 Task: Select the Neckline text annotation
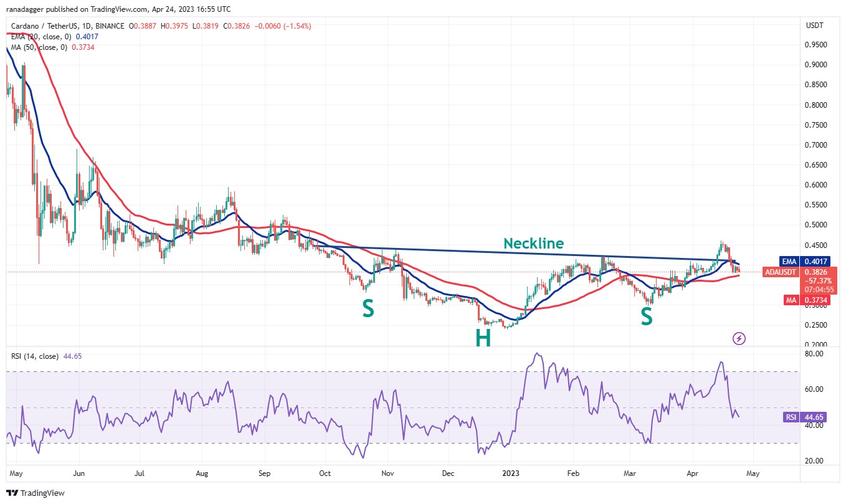(x=534, y=244)
